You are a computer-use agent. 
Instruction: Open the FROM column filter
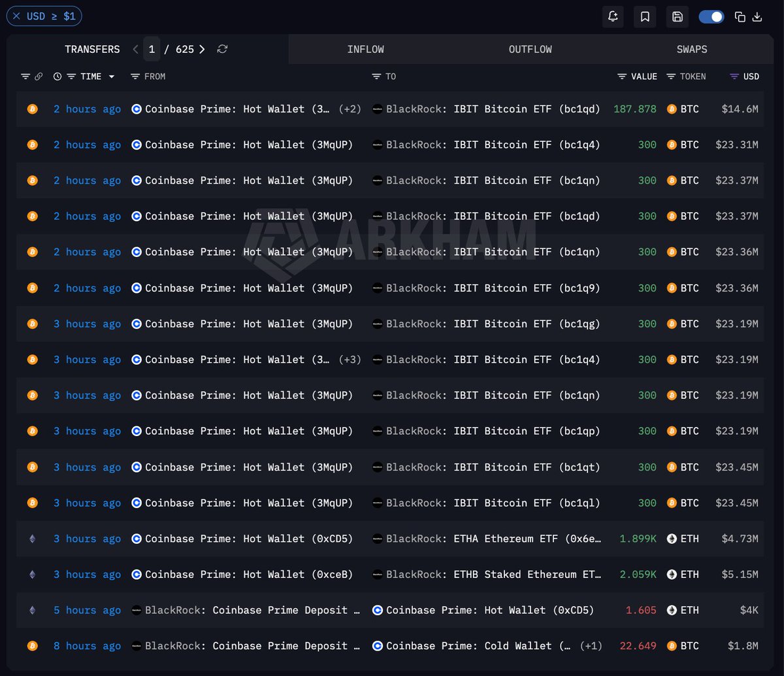pyautogui.click(x=135, y=76)
